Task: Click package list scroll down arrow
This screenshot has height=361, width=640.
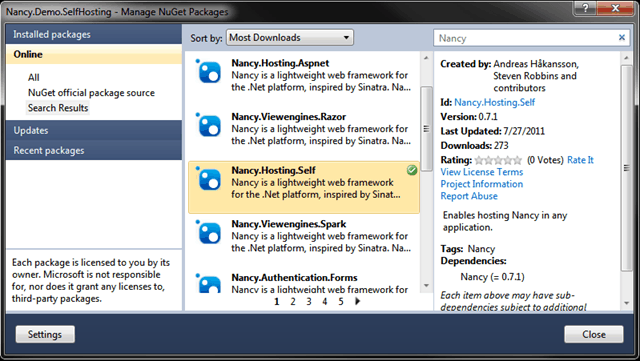Action: 427,285
